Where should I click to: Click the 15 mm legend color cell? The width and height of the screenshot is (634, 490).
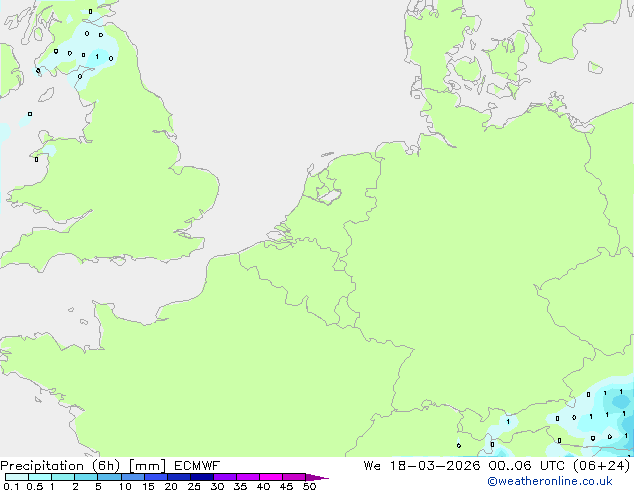[155, 477]
